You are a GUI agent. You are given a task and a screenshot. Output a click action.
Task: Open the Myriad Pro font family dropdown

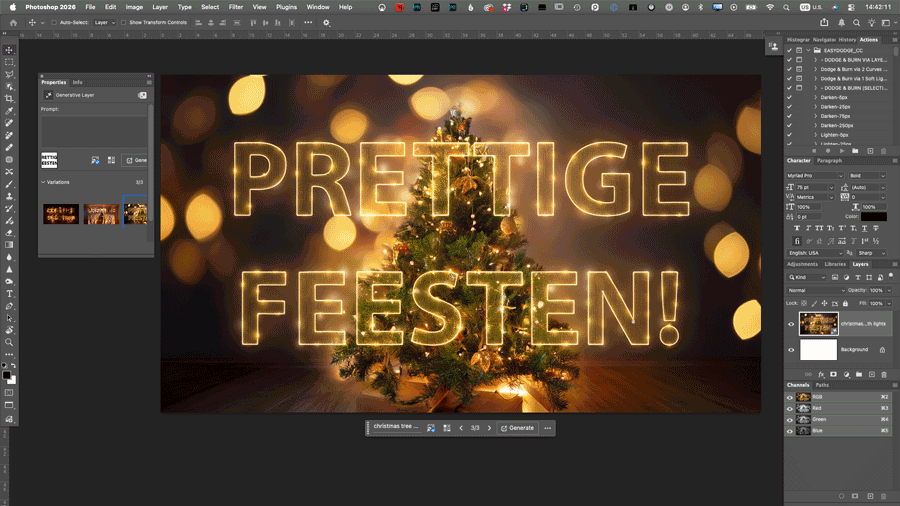[814, 176]
